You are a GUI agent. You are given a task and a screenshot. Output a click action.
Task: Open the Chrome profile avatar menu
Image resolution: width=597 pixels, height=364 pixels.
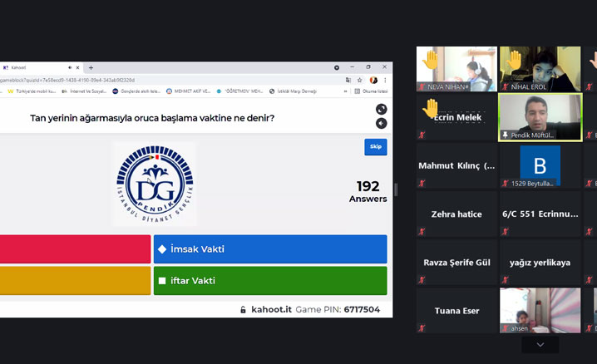[374, 80]
